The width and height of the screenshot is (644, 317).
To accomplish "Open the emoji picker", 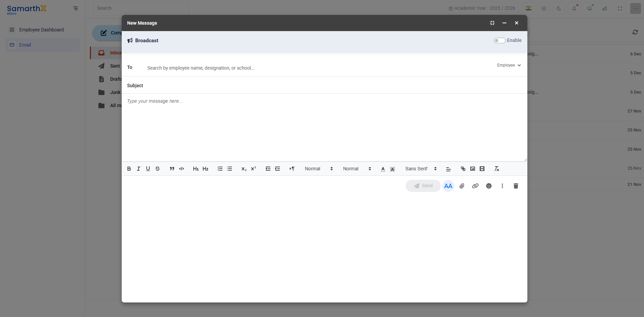I will [489, 186].
